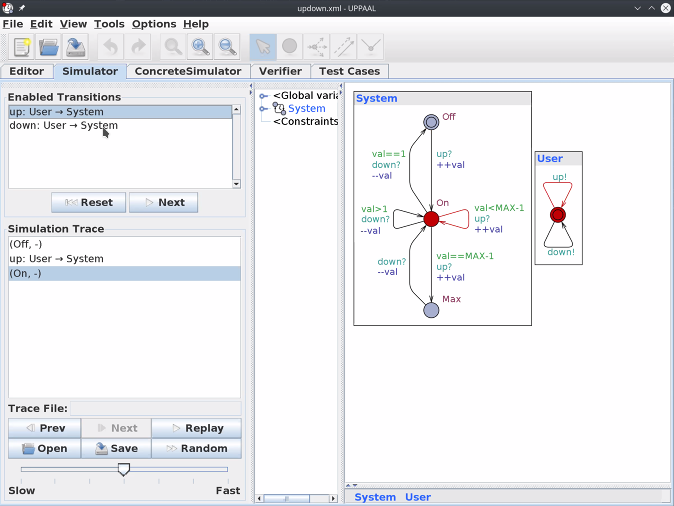Viewport: 674px width, 506px height.
Task: Click the variables panel horizontal scrollbar left arrow
Action: tap(259, 499)
